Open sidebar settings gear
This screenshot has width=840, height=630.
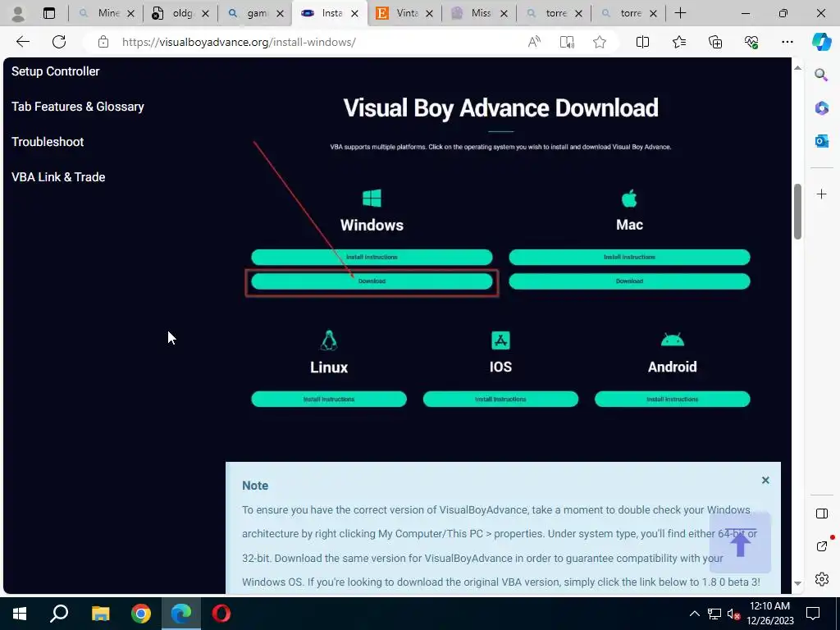point(822,579)
